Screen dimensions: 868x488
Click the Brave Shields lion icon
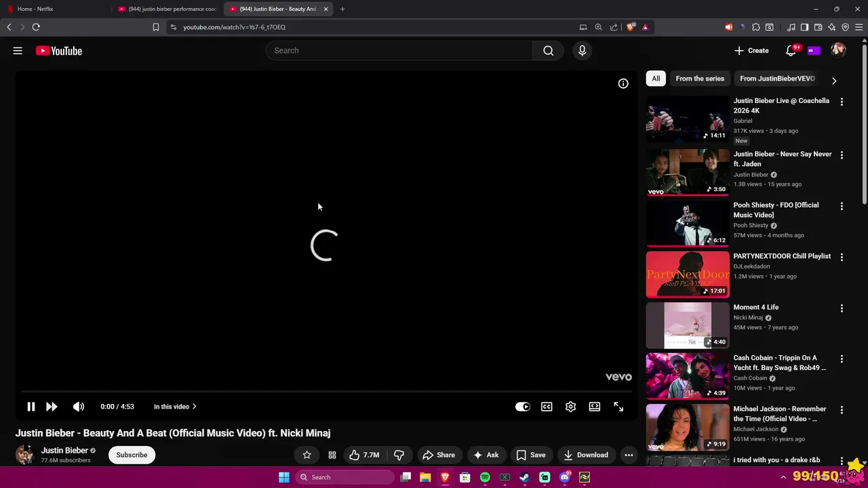point(631,27)
